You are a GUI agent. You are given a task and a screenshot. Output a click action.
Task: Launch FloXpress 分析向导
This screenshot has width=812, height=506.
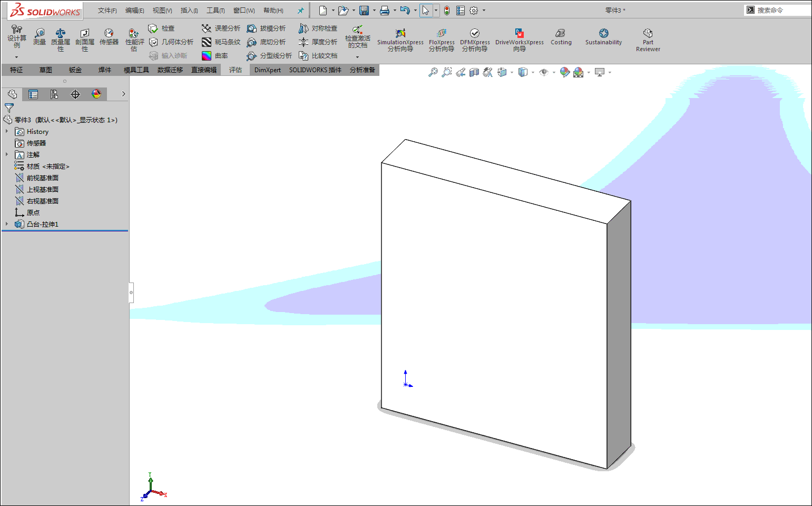442,40
